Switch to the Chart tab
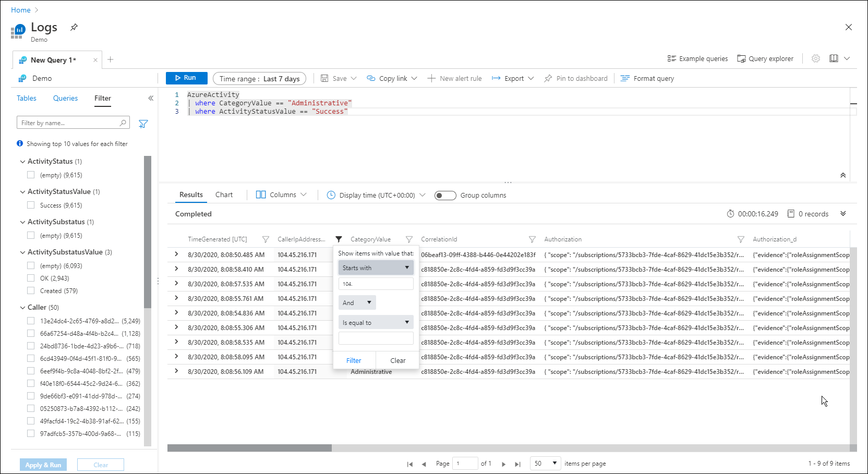 (224, 195)
